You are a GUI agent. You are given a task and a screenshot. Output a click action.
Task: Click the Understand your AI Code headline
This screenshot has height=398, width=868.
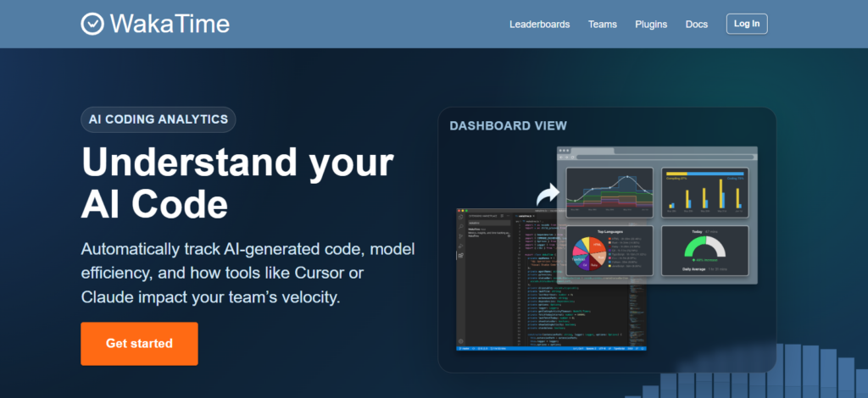[237, 182]
